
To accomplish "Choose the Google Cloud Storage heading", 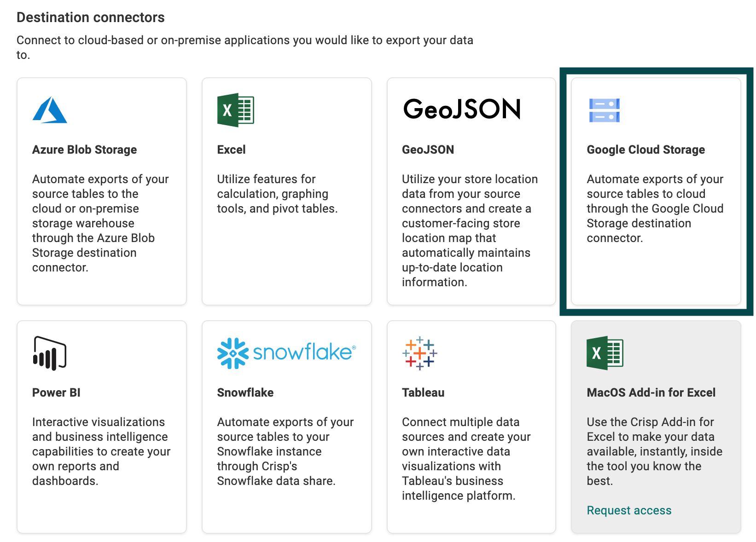I will pyautogui.click(x=646, y=150).
